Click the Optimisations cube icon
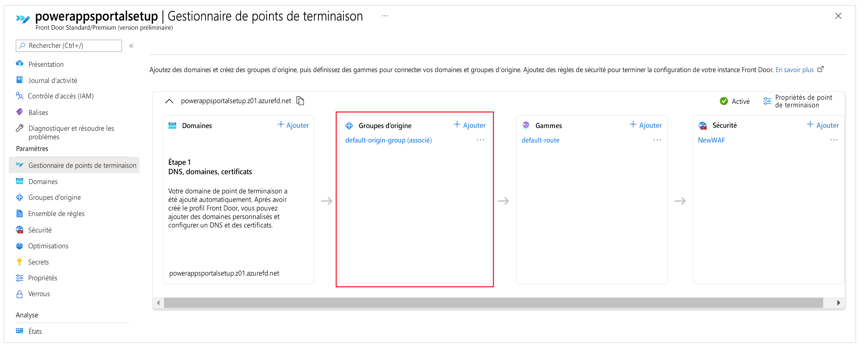Image resolution: width=868 pixels, height=353 pixels. (x=20, y=246)
